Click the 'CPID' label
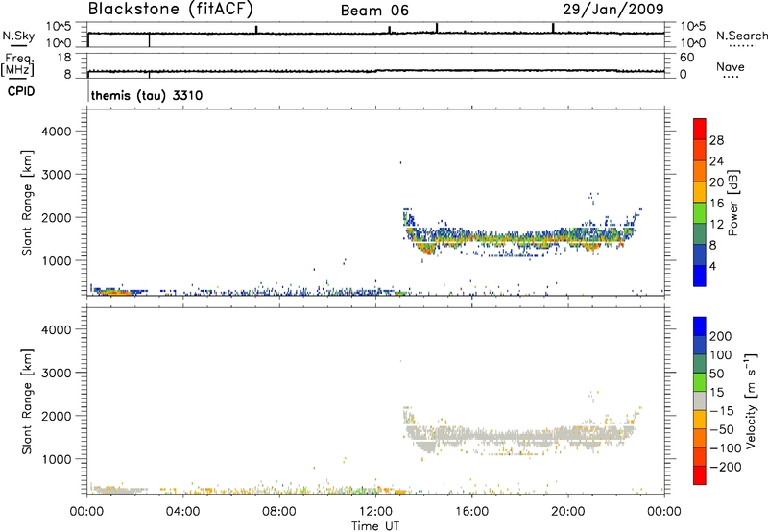This screenshot has height=532, width=768. 21,91
